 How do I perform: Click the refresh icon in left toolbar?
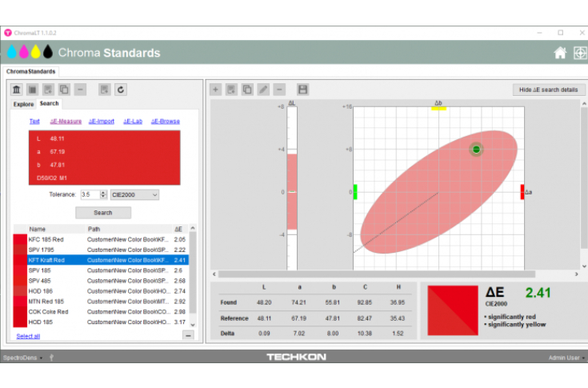pyautogui.click(x=121, y=90)
